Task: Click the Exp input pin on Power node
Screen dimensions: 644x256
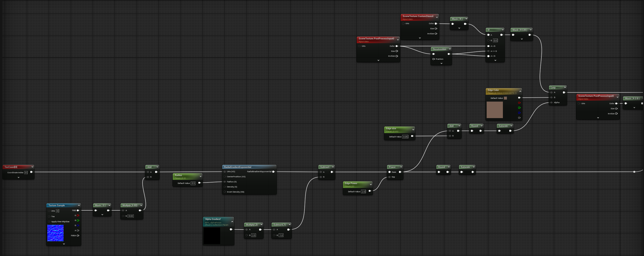Action: [390, 177]
